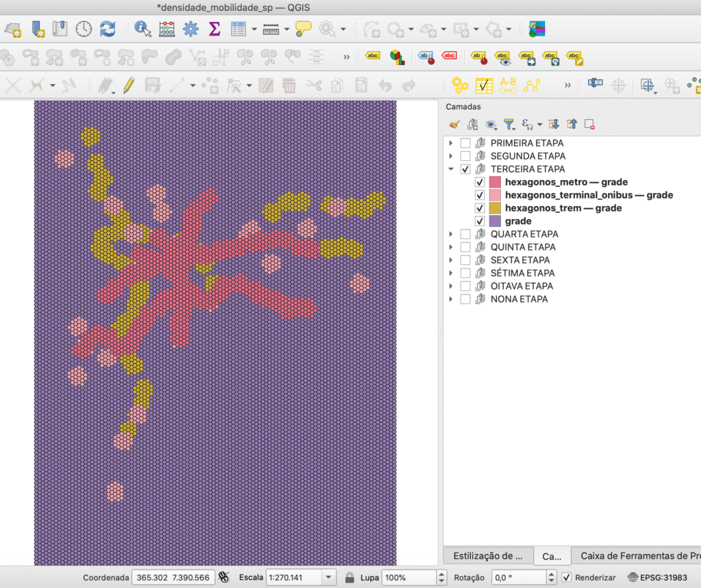This screenshot has height=588, width=701.
Task: Click the grade purple color swatch
Action: coord(495,221)
